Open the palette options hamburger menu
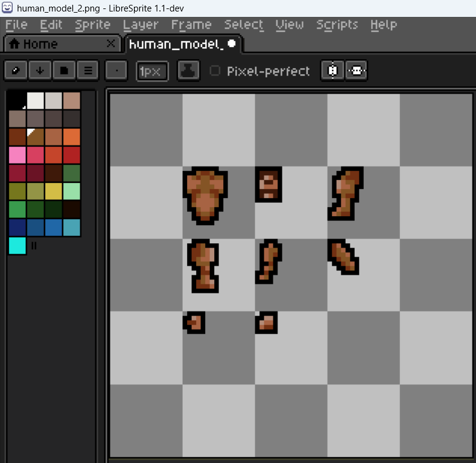The width and height of the screenshot is (476, 463). pyautogui.click(x=87, y=71)
